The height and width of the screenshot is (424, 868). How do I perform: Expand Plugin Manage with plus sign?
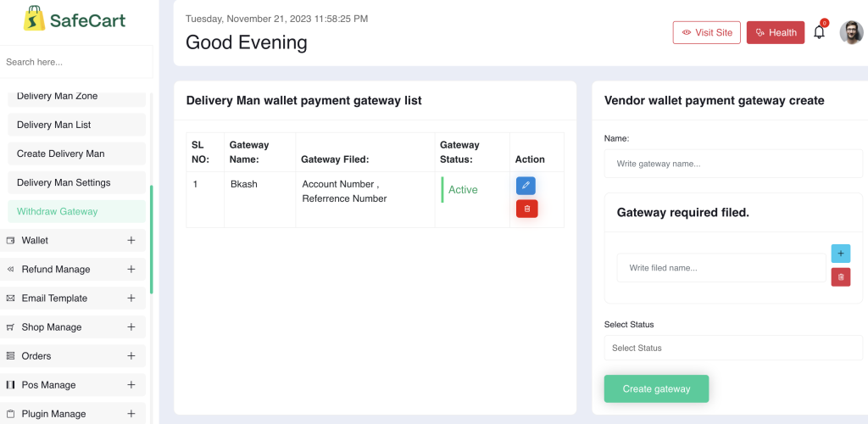131,414
